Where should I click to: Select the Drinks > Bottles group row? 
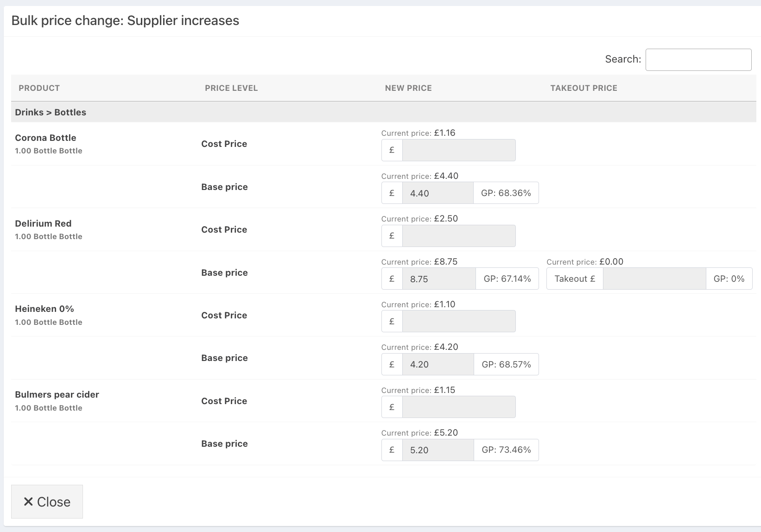click(x=383, y=112)
